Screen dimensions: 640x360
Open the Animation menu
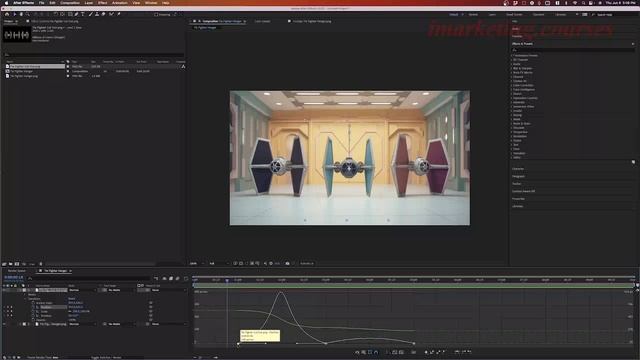tap(120, 3)
